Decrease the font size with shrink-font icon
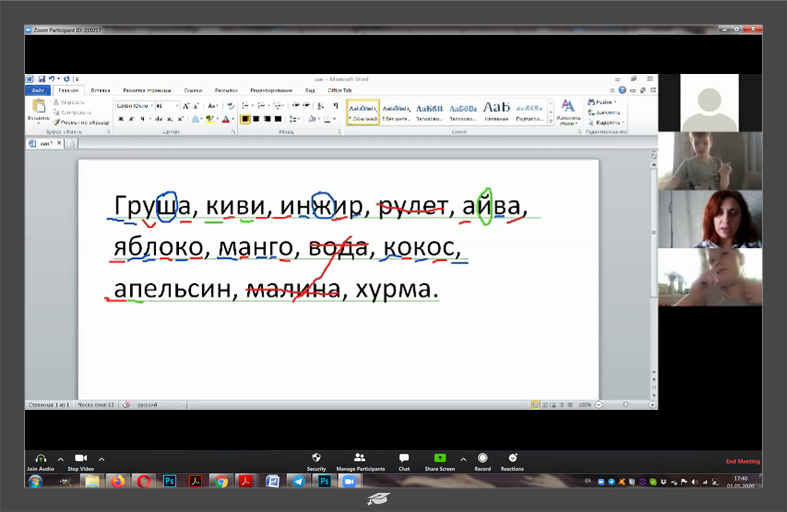787x512 pixels. point(196,106)
